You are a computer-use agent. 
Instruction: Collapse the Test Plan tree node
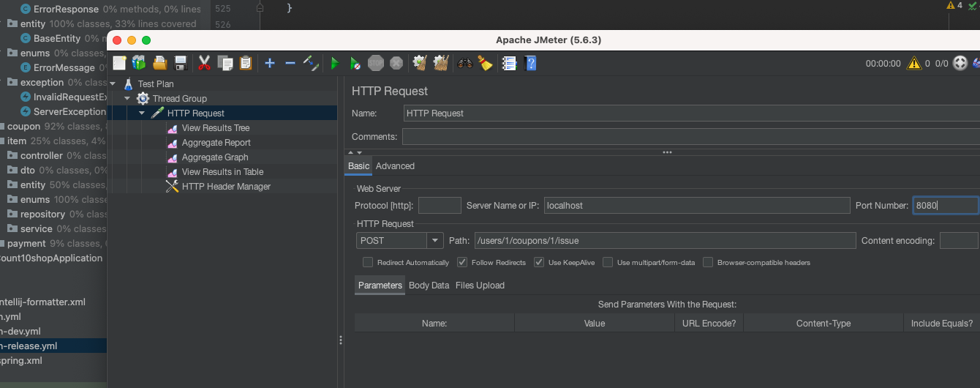pos(112,83)
